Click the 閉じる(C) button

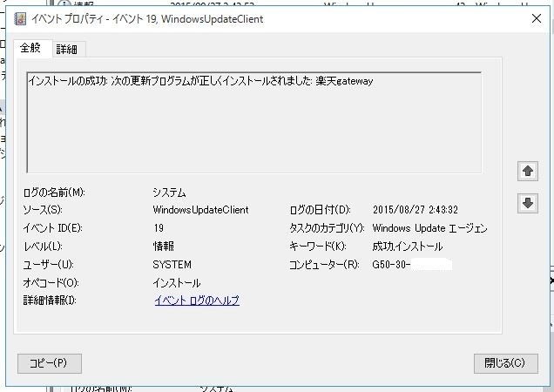point(505,363)
